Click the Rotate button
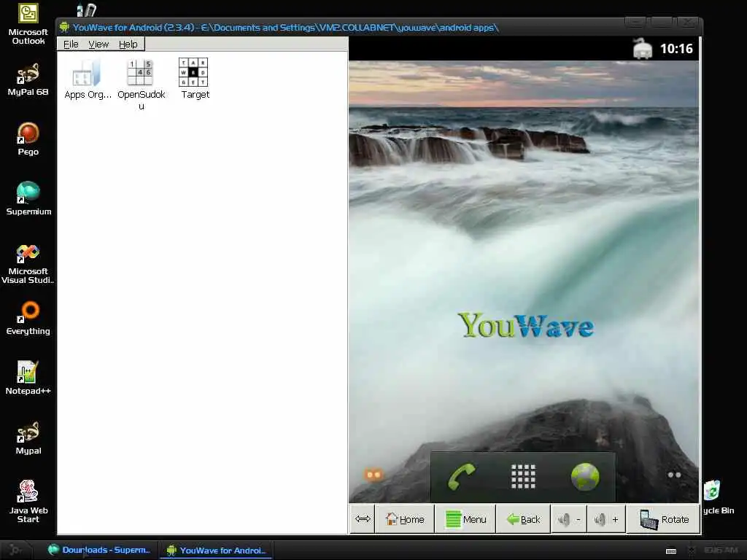Image resolution: width=747 pixels, height=560 pixels. pyautogui.click(x=663, y=519)
